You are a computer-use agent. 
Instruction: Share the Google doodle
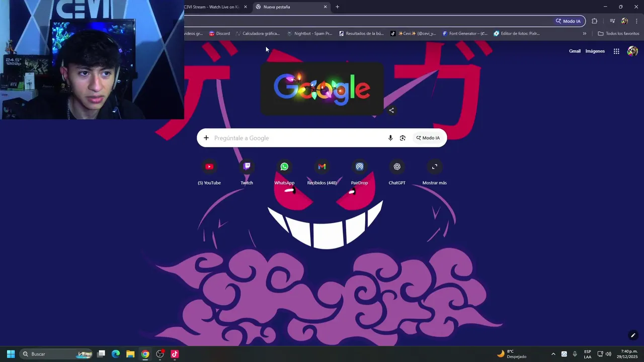(x=391, y=110)
